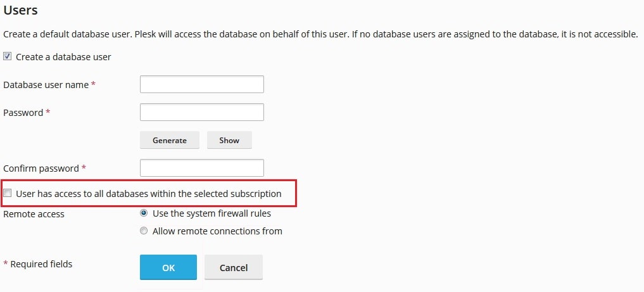The width and height of the screenshot is (644, 292).
Task: Click the default database user description text
Action: pyautogui.click(x=320, y=34)
